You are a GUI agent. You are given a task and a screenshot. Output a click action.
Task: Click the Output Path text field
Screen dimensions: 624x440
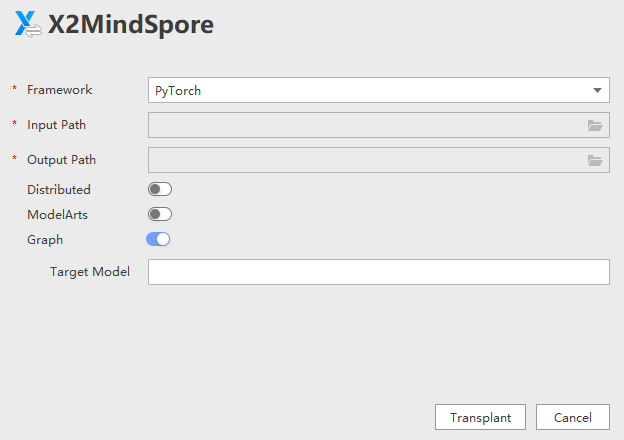(378, 160)
